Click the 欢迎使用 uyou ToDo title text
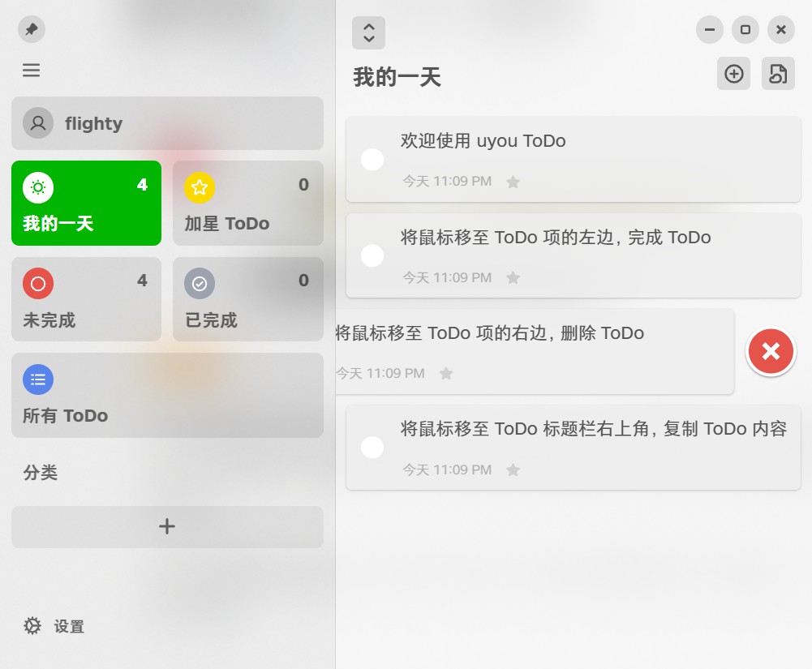 click(483, 141)
